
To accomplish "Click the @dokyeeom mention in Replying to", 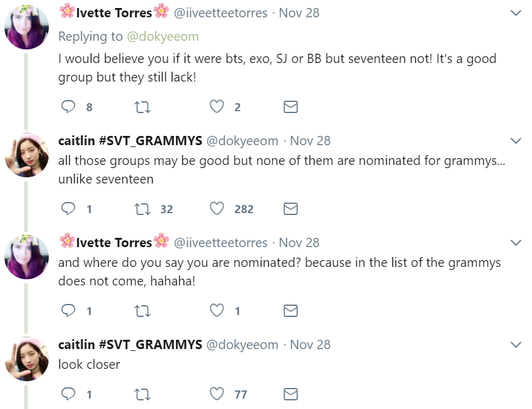I will pos(163,36).
